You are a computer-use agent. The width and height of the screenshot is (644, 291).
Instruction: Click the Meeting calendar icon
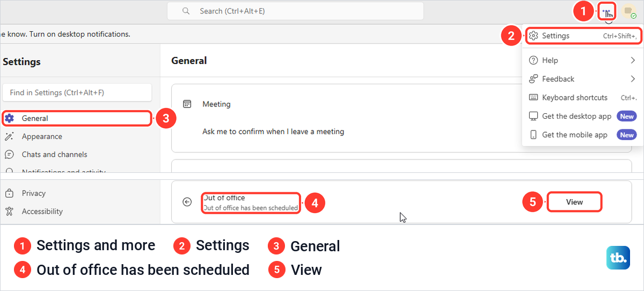coord(187,104)
